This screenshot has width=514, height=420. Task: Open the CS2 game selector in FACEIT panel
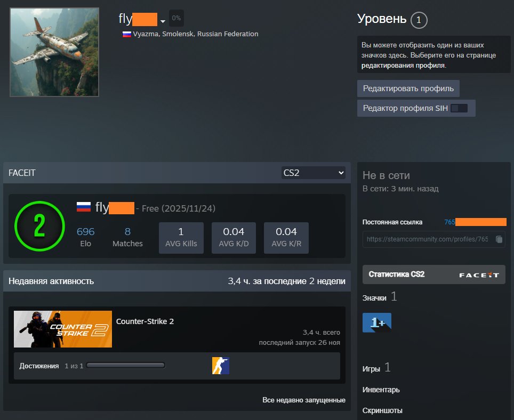(313, 172)
